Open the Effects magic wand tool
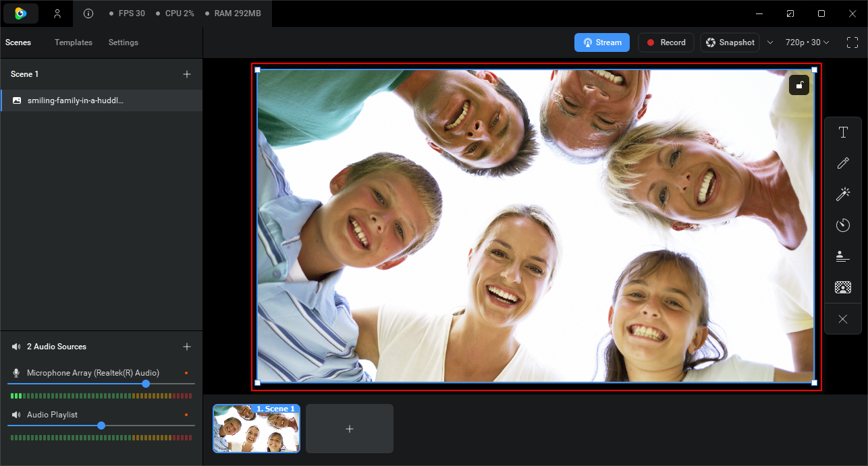 843,194
